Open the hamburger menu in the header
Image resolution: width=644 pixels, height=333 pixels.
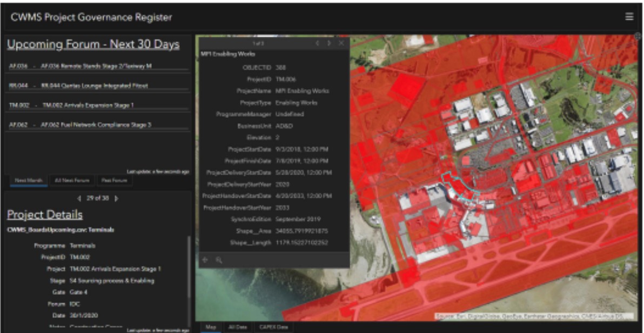629,16
